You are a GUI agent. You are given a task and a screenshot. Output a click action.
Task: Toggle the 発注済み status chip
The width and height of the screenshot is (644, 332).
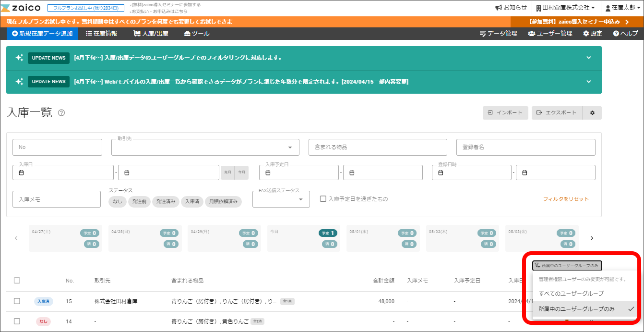(x=166, y=202)
